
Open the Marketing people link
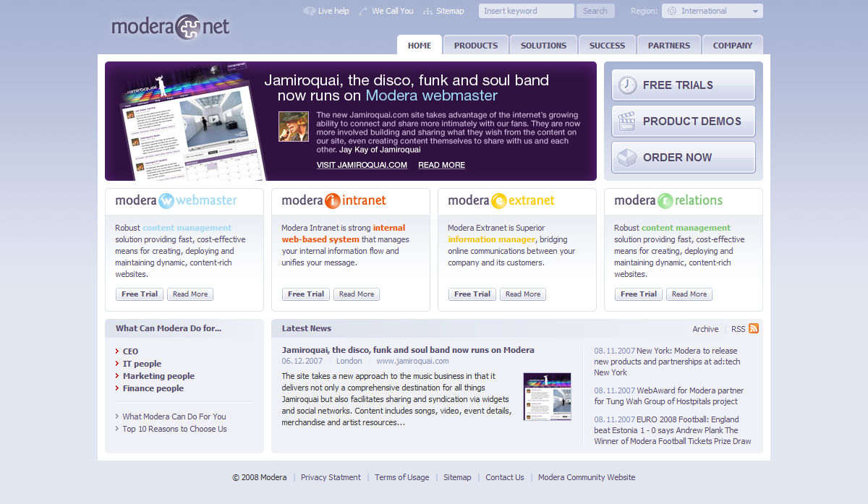click(x=158, y=376)
